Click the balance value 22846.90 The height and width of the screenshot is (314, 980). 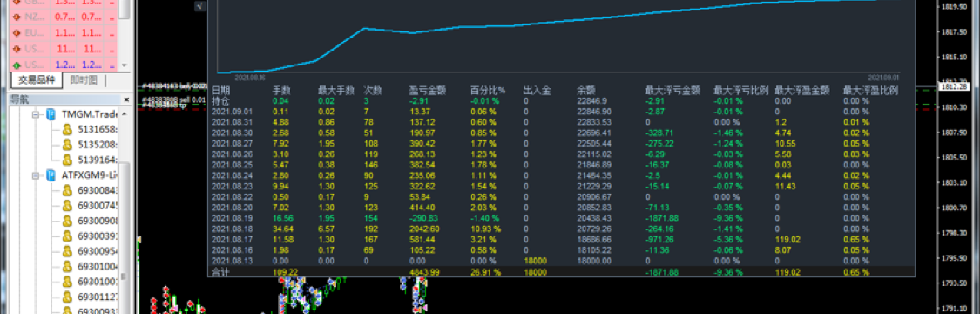coord(594,111)
